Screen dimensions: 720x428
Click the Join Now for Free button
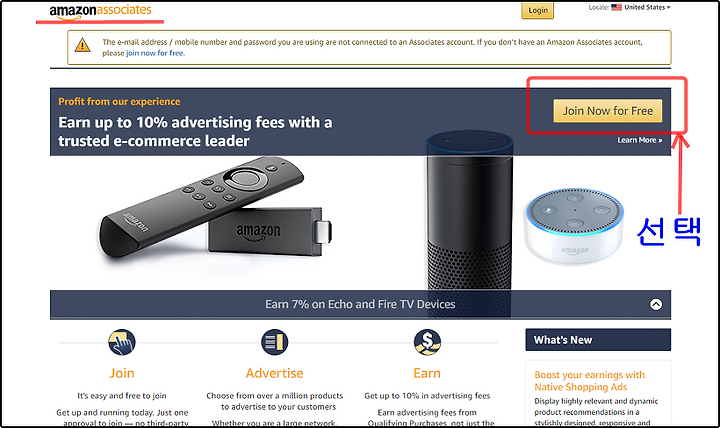(x=608, y=111)
